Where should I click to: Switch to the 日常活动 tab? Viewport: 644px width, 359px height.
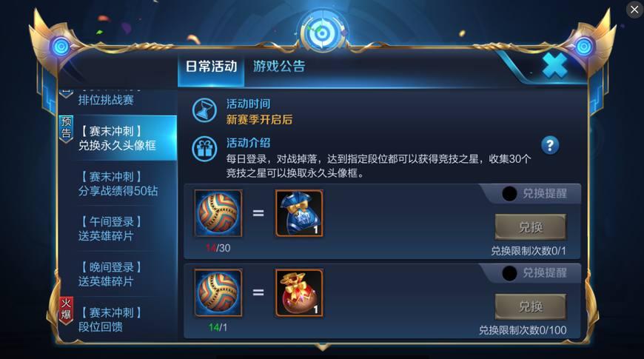click(211, 66)
